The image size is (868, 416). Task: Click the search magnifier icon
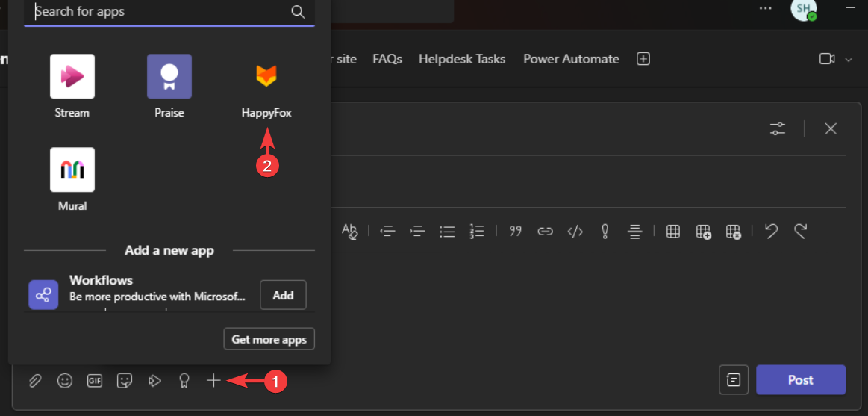[x=298, y=12]
